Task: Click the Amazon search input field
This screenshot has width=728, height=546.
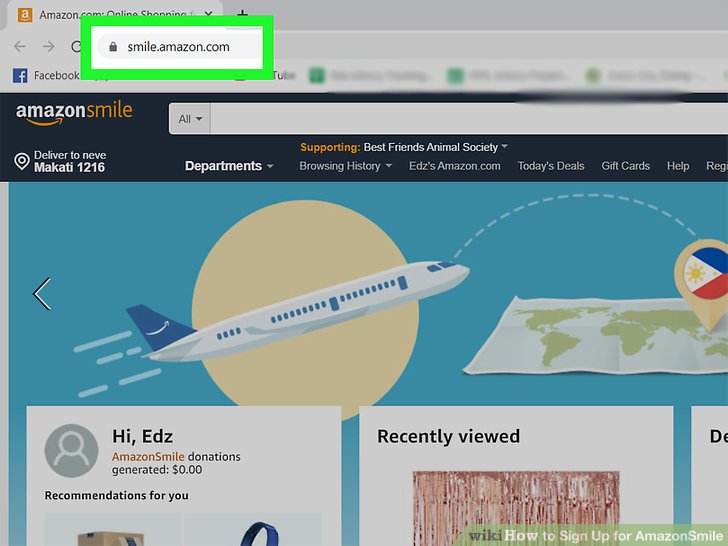Action: point(469,119)
